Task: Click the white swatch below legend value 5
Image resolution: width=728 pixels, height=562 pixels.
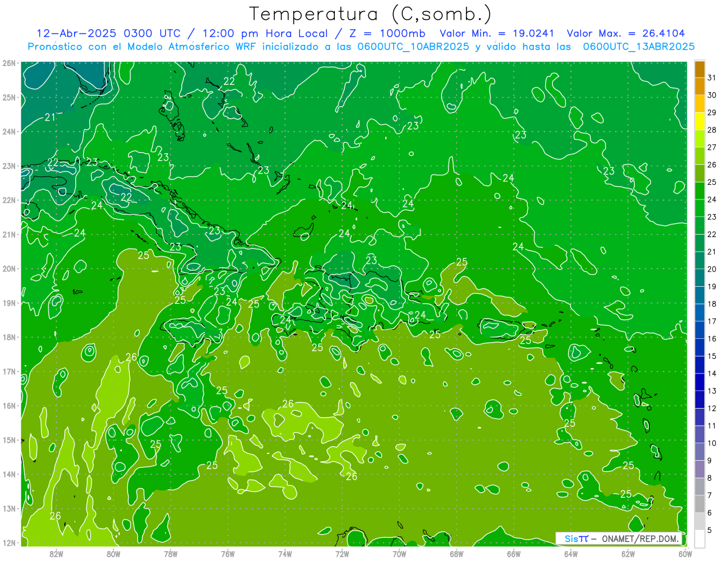Action: coord(699,538)
